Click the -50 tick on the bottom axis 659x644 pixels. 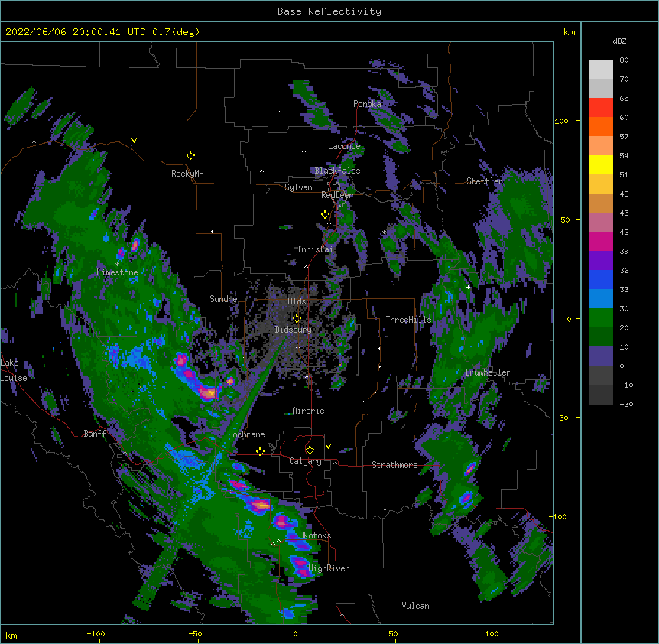tap(195, 633)
